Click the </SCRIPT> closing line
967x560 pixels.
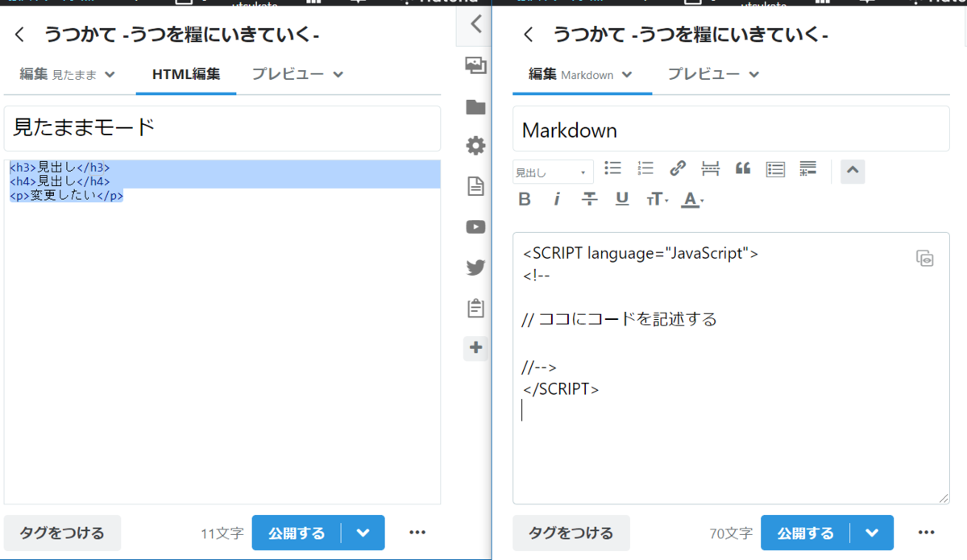tap(561, 388)
